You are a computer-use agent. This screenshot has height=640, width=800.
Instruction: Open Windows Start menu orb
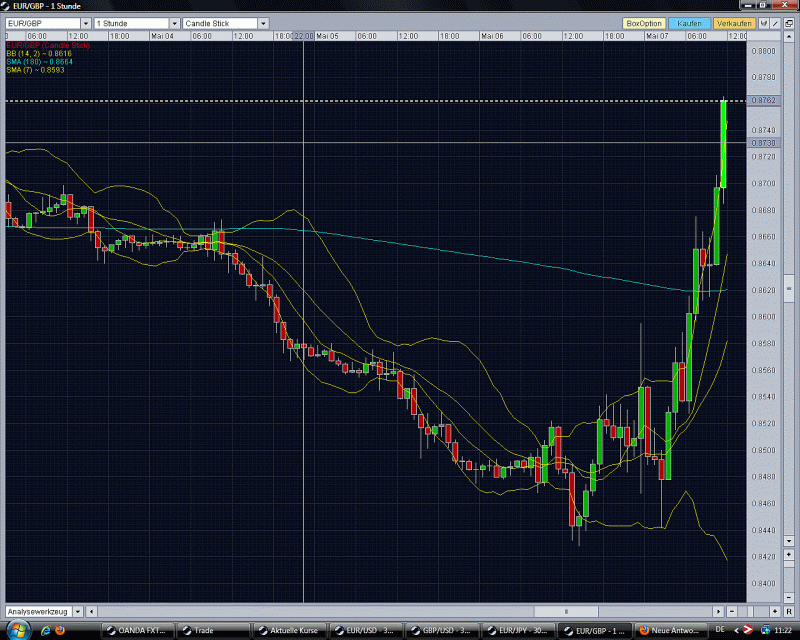pos(14,630)
